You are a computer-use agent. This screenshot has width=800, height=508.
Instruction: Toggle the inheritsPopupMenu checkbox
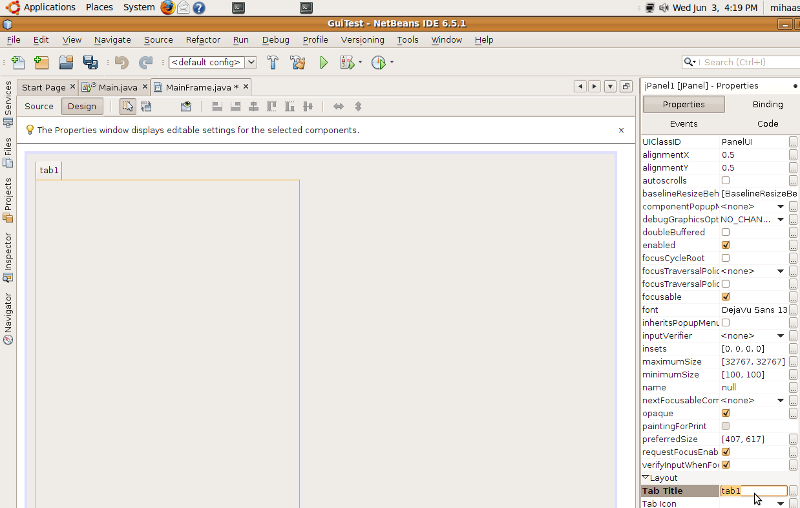726,322
